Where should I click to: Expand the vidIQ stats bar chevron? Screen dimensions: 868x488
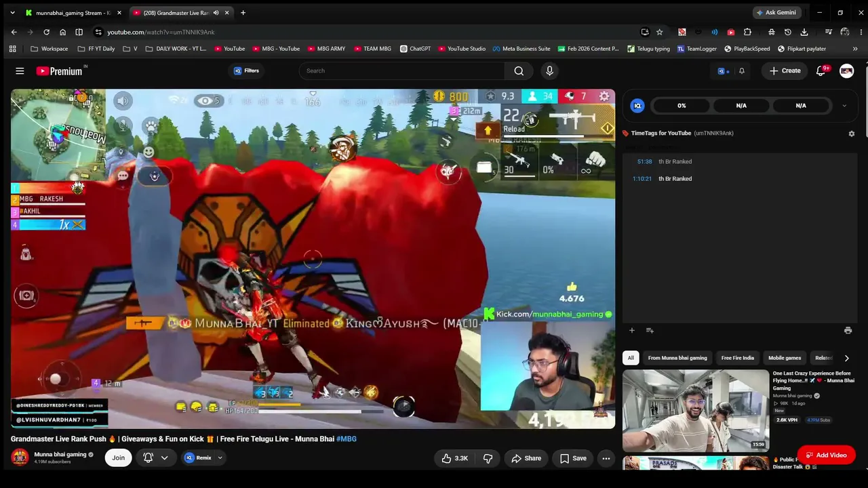click(844, 106)
